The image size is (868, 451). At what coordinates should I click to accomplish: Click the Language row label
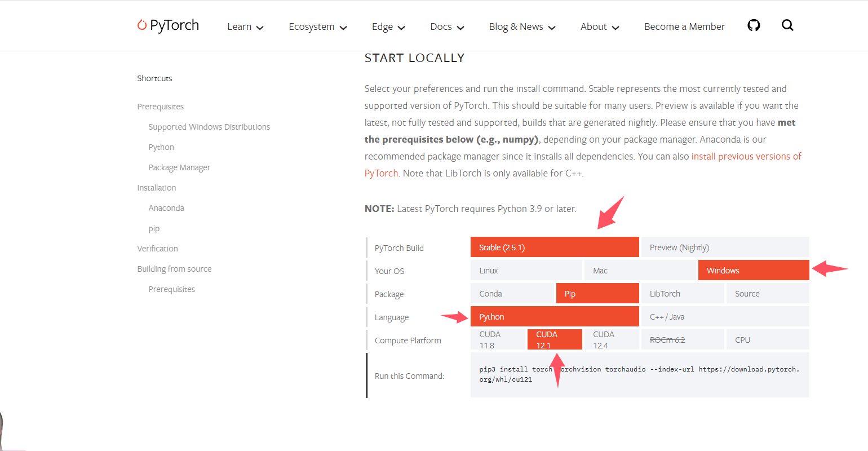pos(392,317)
